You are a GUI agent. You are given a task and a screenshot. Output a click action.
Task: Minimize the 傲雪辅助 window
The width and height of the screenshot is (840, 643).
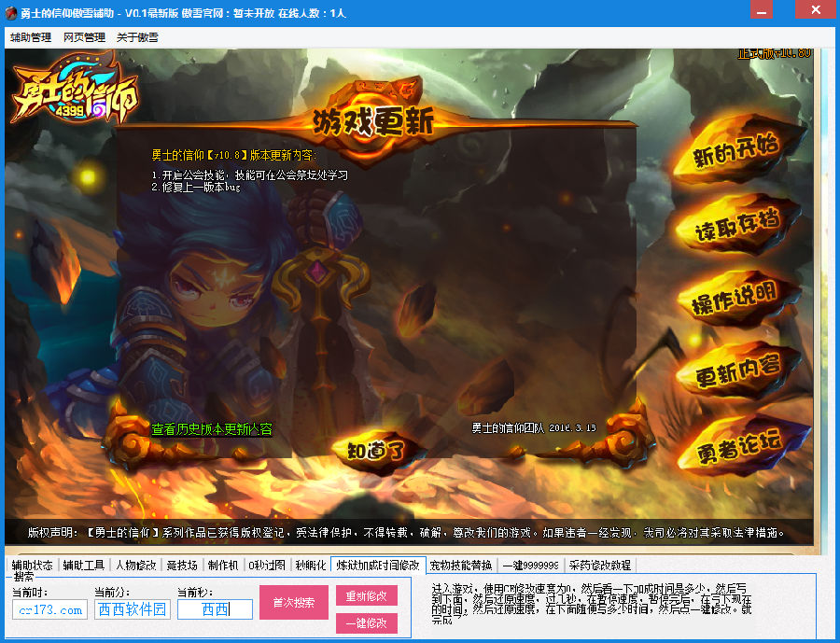click(x=762, y=9)
